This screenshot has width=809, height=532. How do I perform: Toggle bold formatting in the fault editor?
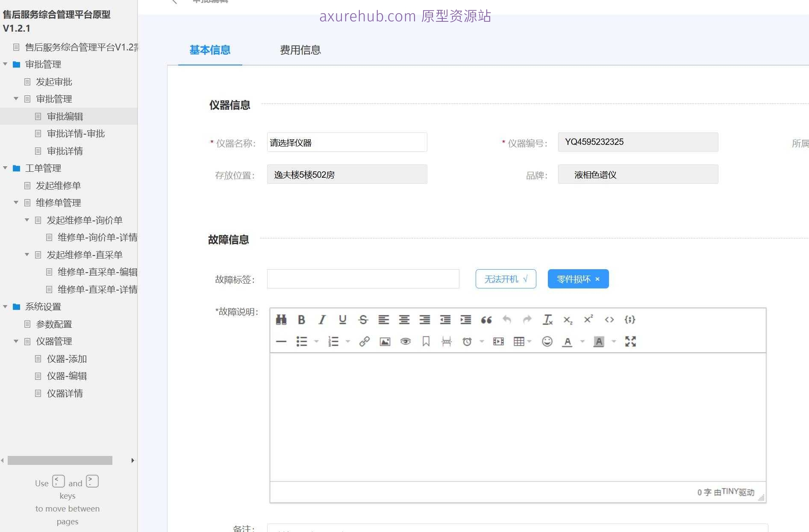click(301, 320)
